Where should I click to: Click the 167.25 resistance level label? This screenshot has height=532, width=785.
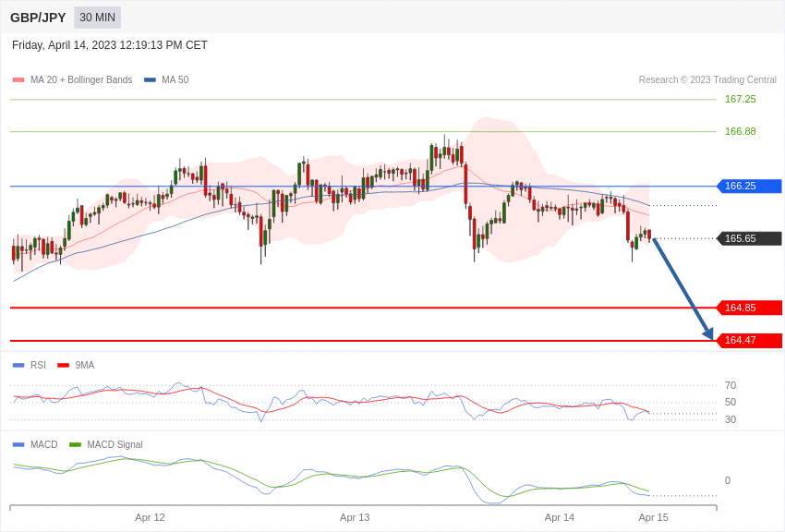[741, 99]
